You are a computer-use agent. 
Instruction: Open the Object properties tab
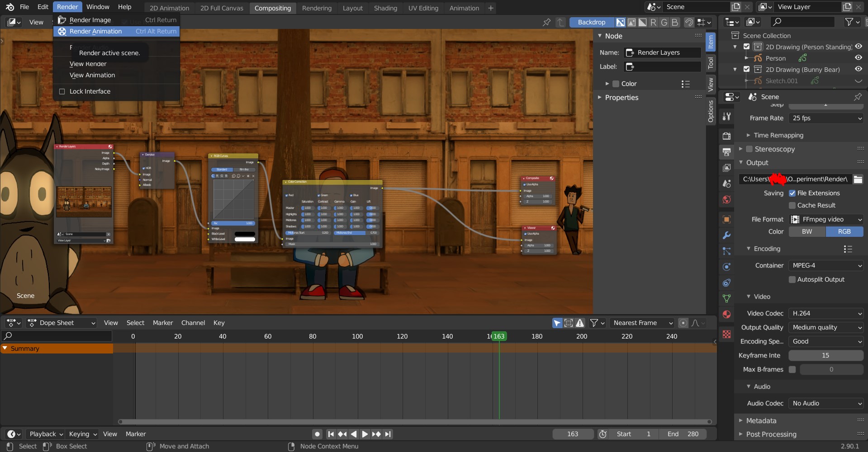(726, 220)
